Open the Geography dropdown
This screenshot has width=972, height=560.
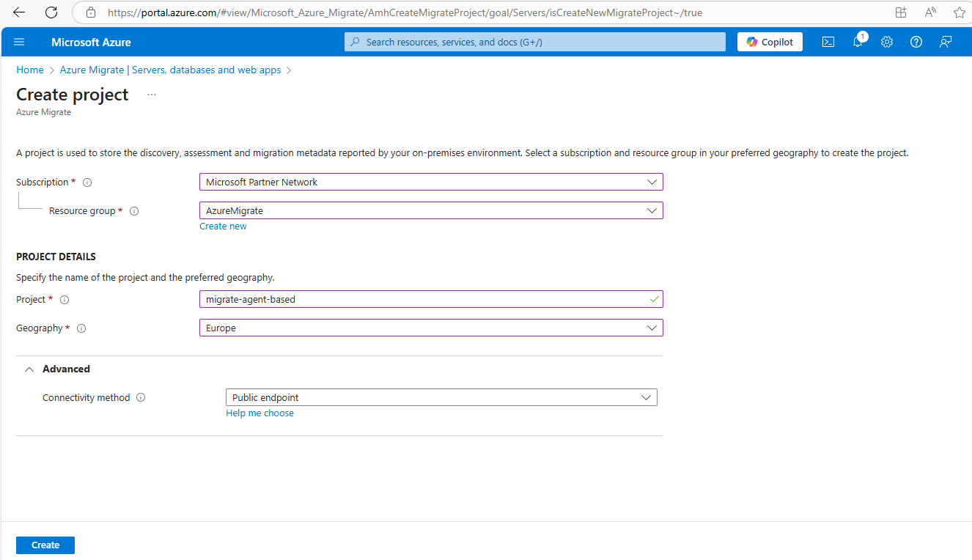coord(431,328)
